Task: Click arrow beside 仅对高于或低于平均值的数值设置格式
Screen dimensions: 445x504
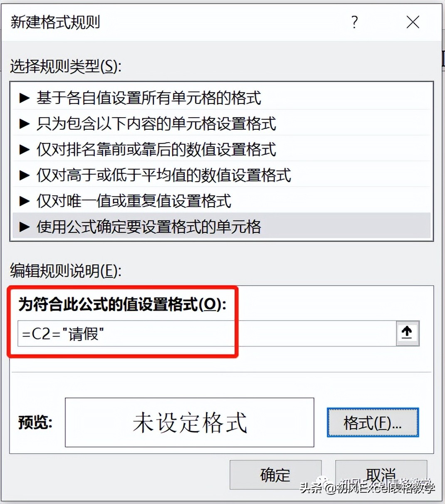Action: [x=25, y=175]
